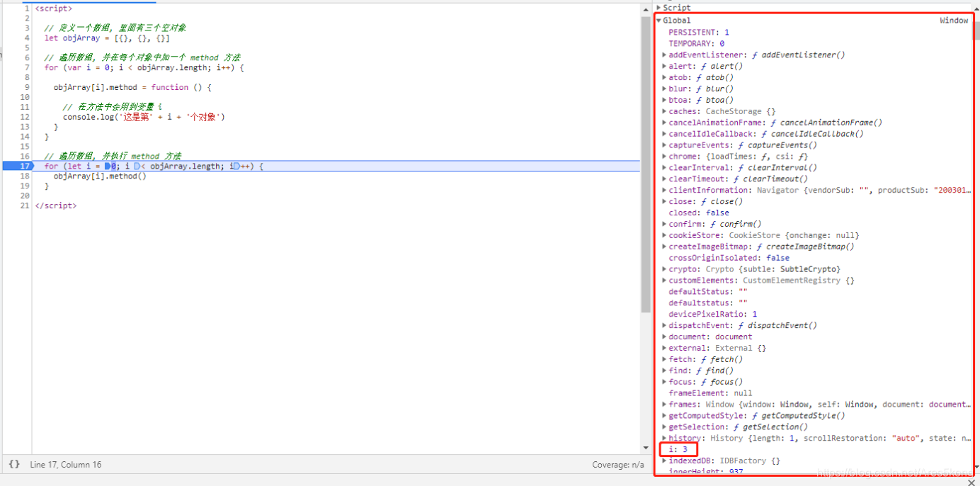Expand cancelAnimationFrame entry
This screenshot has width=980, height=486.
point(664,123)
